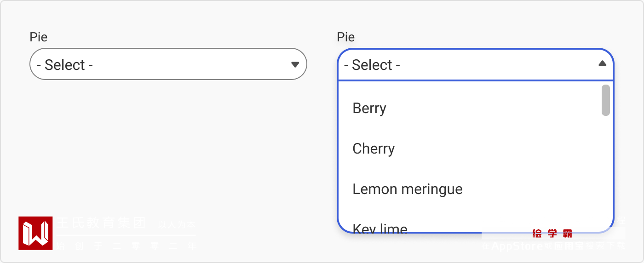Collapse the open Pie list with the up arrow
The height and width of the screenshot is (263, 644).
click(602, 64)
